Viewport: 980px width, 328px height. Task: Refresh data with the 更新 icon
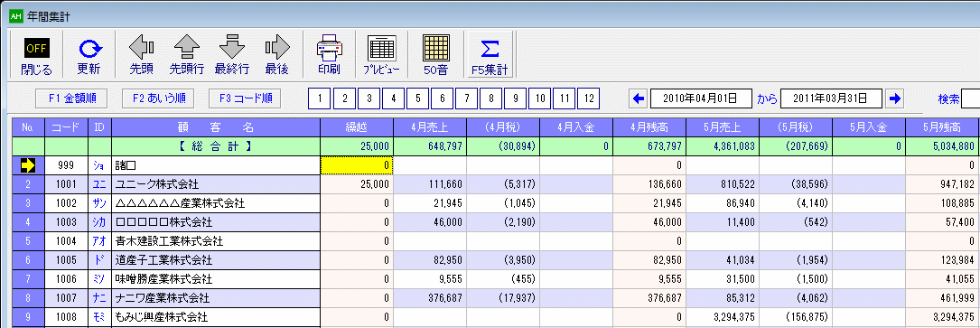click(x=89, y=56)
